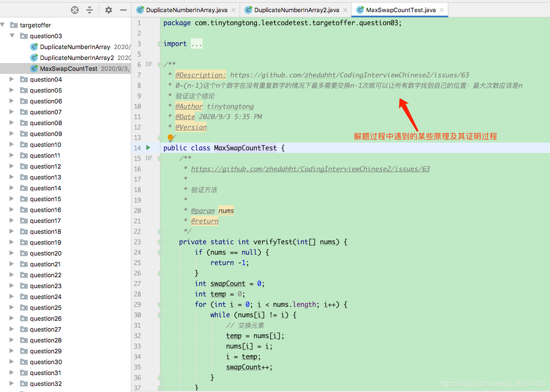Click line number 14 in the gutter
Viewport: 550px width, 392px height.
(x=137, y=148)
